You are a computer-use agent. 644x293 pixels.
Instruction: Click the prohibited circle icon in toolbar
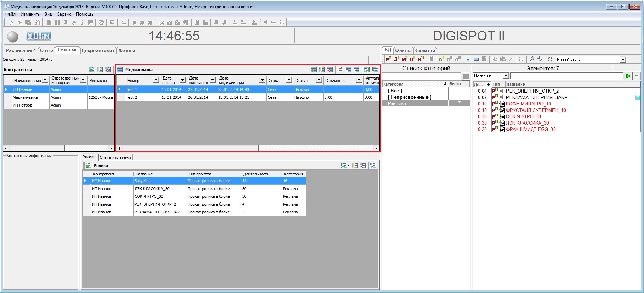coord(101,22)
